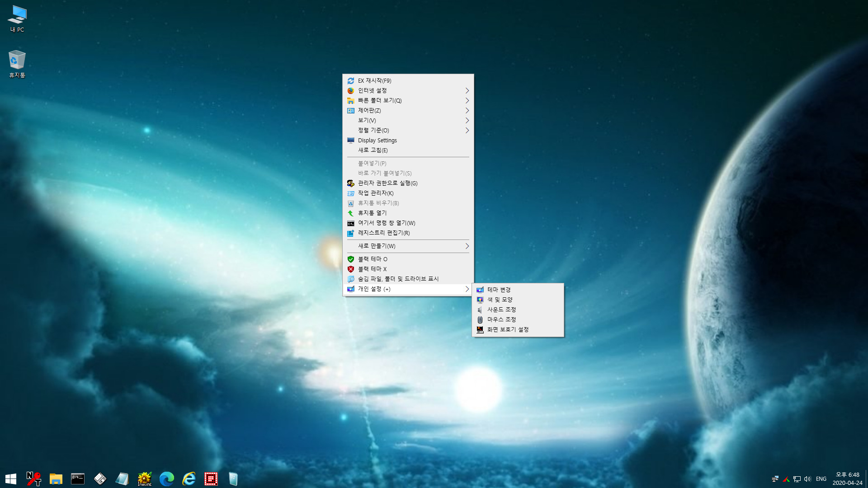Expand the 인터넷 설정 submenu arrow

coord(467,91)
